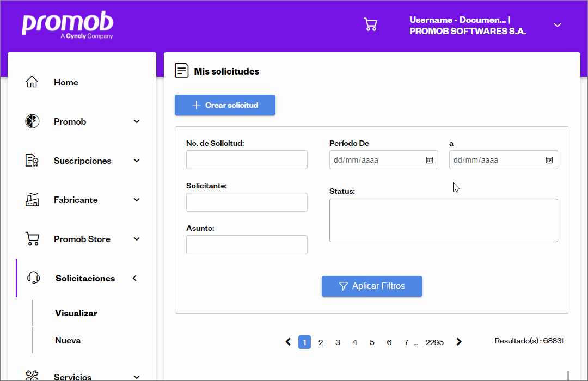
Task: Click the Resultado(s): 68831 text
Action: point(529,341)
